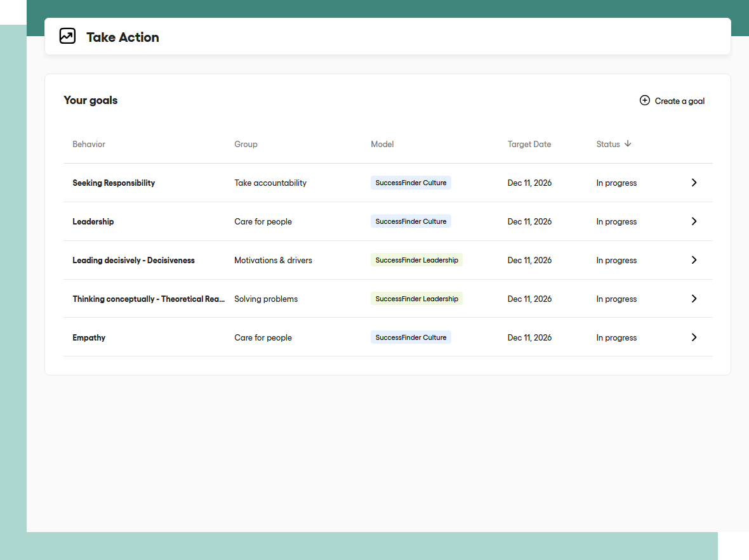The width and height of the screenshot is (749, 560).
Task: Click In progress status of Thinking conceptually row
Action: pos(616,299)
